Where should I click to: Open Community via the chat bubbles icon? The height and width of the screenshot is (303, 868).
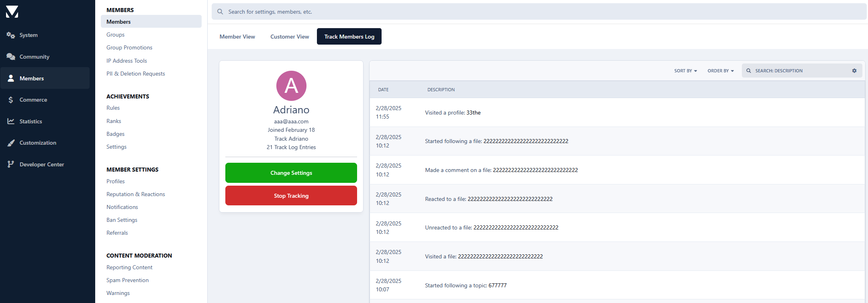pos(11,57)
